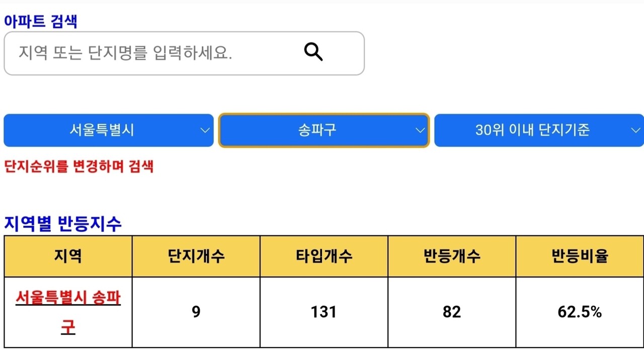
Task: Click the magnifier search icon
Action: pyautogui.click(x=313, y=51)
